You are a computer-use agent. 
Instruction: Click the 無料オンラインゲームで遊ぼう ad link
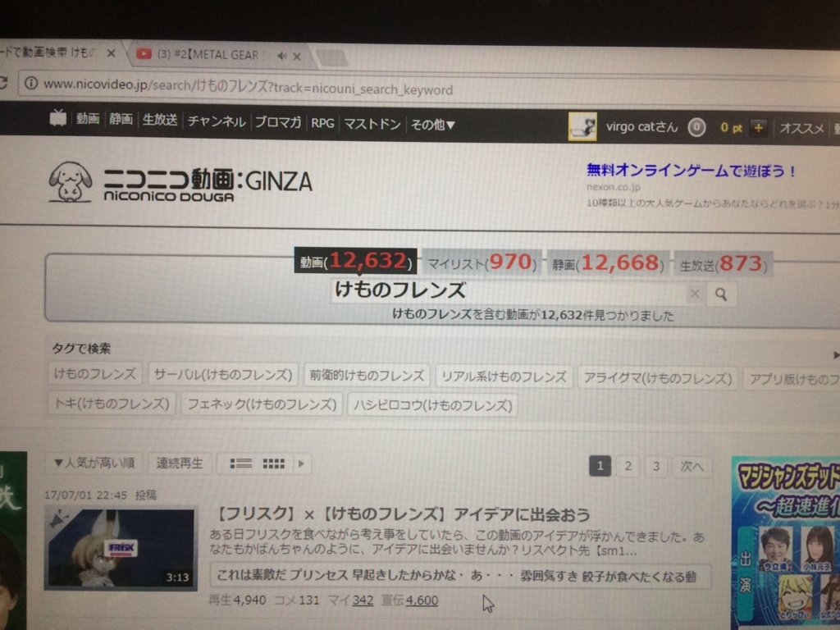coord(691,171)
